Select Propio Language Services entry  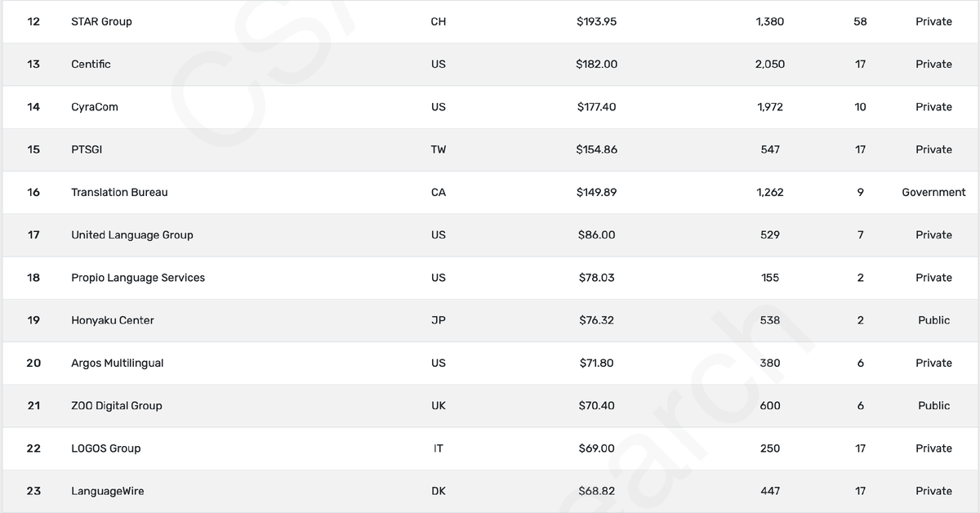(138, 278)
